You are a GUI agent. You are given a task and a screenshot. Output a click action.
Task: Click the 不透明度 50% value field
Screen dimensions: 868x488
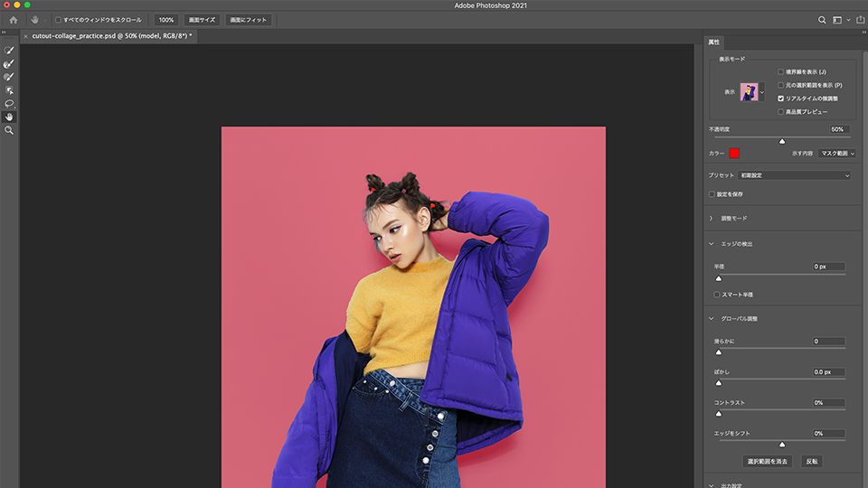840,129
